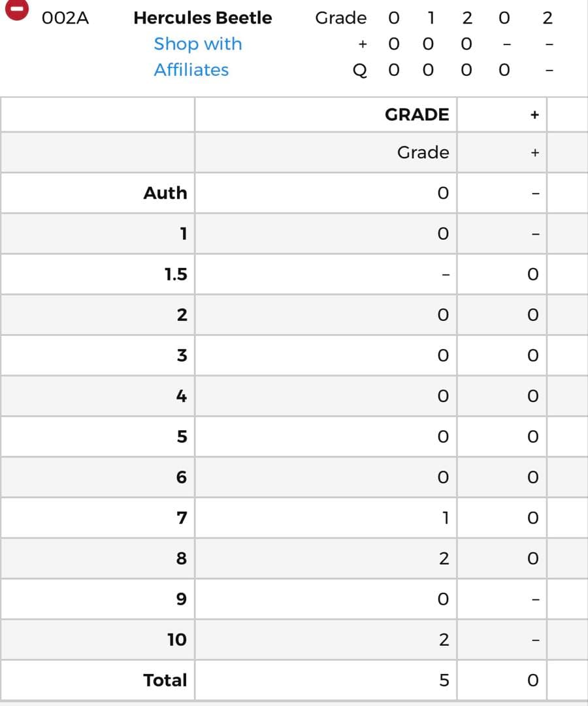Select the Total row label
This screenshot has width=588, height=706.
coord(165,680)
